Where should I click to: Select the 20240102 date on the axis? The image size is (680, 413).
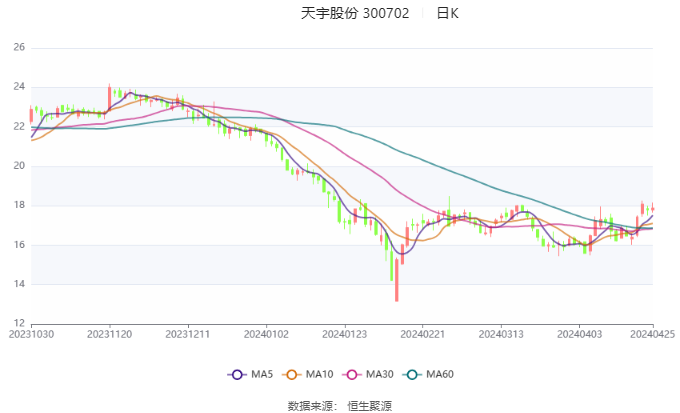tap(266, 334)
